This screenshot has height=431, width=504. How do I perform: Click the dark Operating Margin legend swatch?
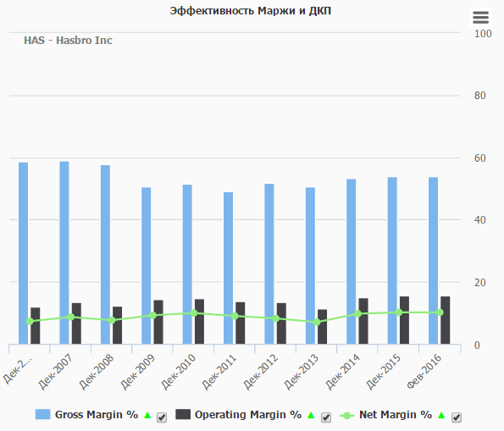pyautogui.click(x=183, y=414)
